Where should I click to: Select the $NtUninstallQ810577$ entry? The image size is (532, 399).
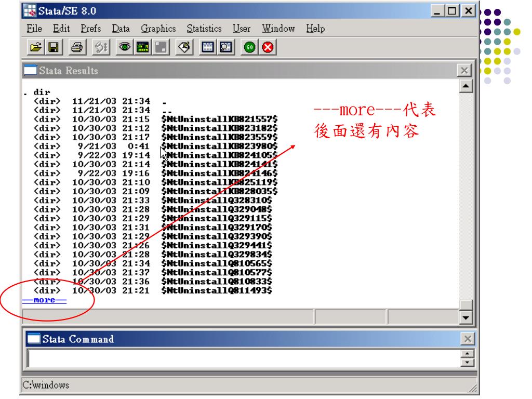(217, 272)
